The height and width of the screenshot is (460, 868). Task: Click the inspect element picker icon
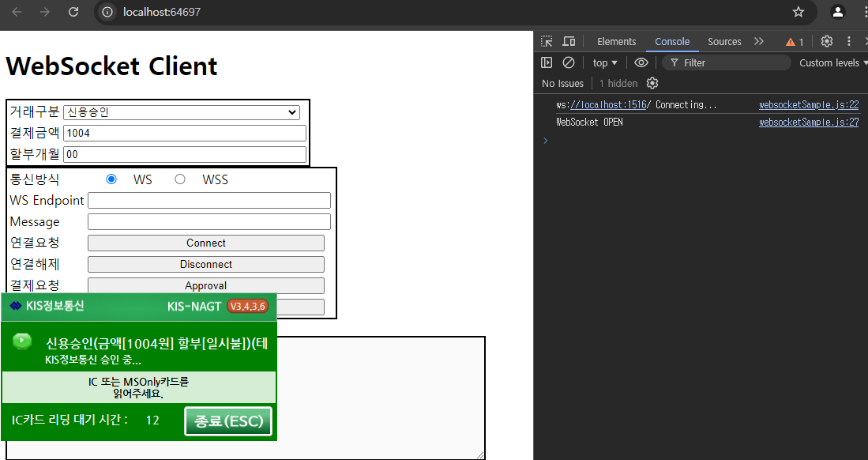click(x=547, y=42)
